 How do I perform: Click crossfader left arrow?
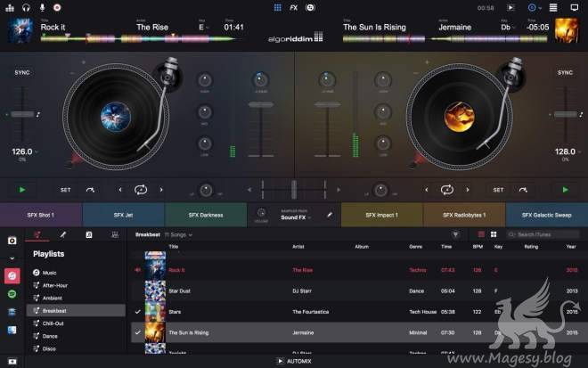click(x=249, y=190)
